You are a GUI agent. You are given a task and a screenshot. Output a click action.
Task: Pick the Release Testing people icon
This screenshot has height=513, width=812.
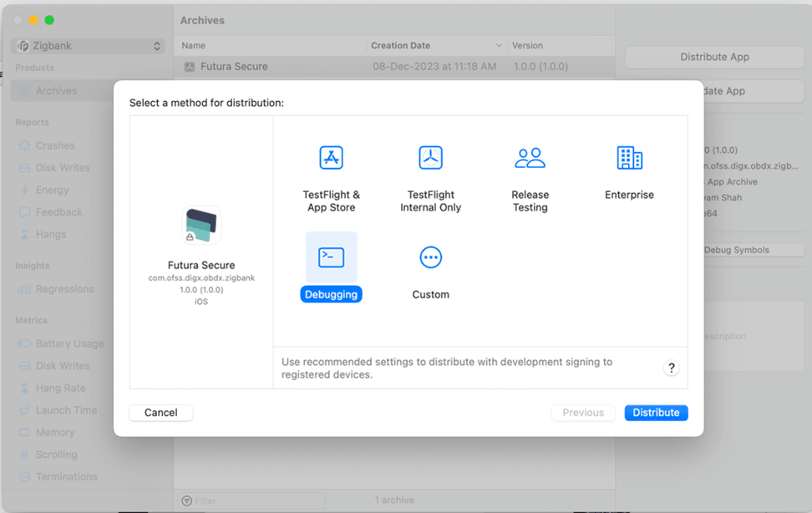[530, 158]
